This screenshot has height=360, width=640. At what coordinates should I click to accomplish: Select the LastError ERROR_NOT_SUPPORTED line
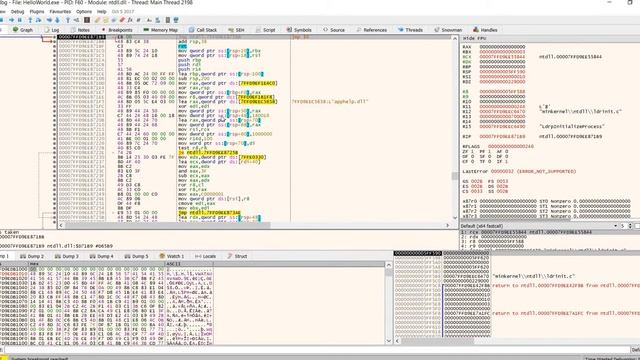(519, 171)
